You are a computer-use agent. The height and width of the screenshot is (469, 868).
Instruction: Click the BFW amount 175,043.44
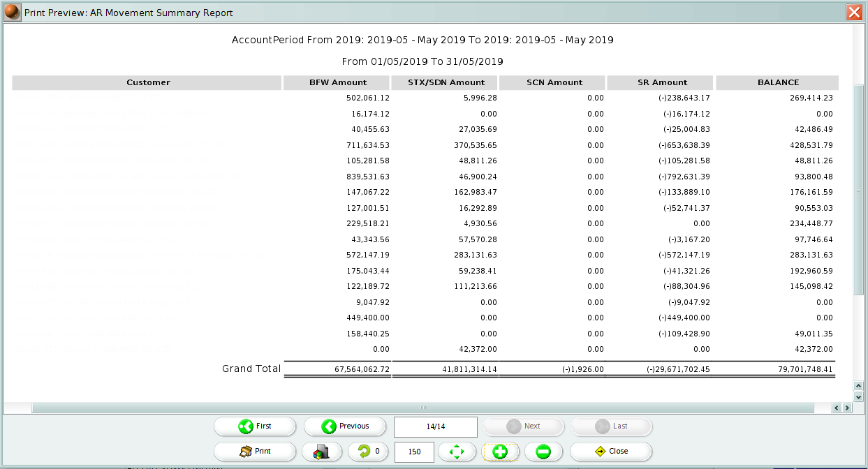(x=367, y=271)
